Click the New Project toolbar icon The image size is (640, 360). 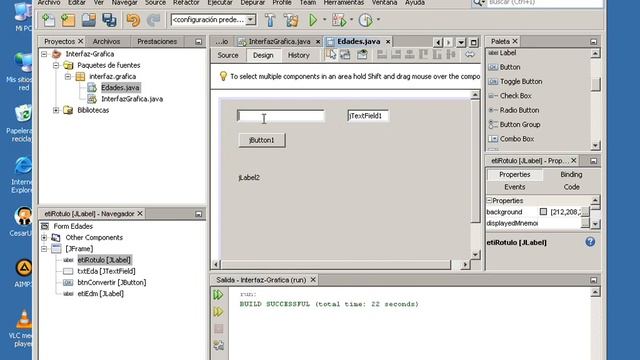(x=68, y=20)
